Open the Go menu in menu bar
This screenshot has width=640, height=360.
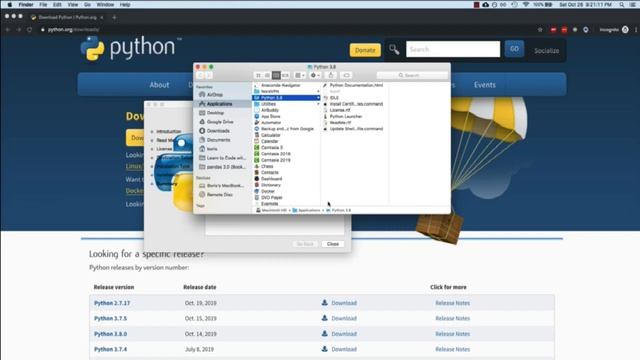point(87,4)
